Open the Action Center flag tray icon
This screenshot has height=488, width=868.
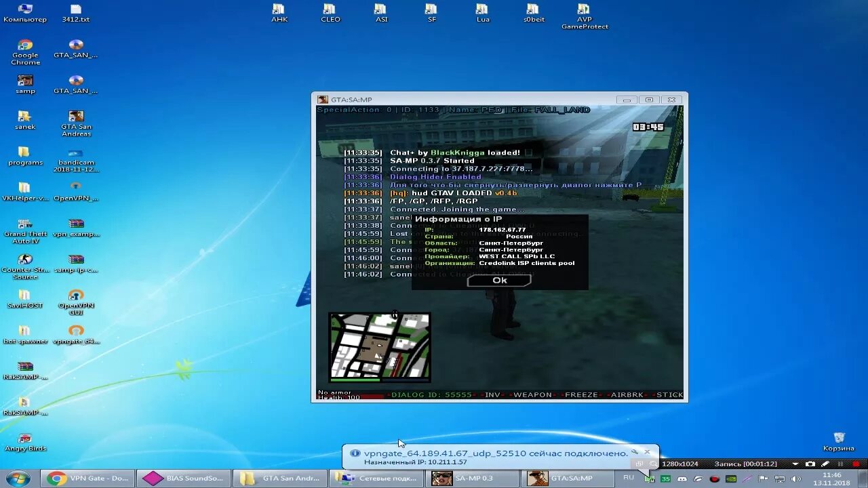pyautogui.click(x=764, y=479)
